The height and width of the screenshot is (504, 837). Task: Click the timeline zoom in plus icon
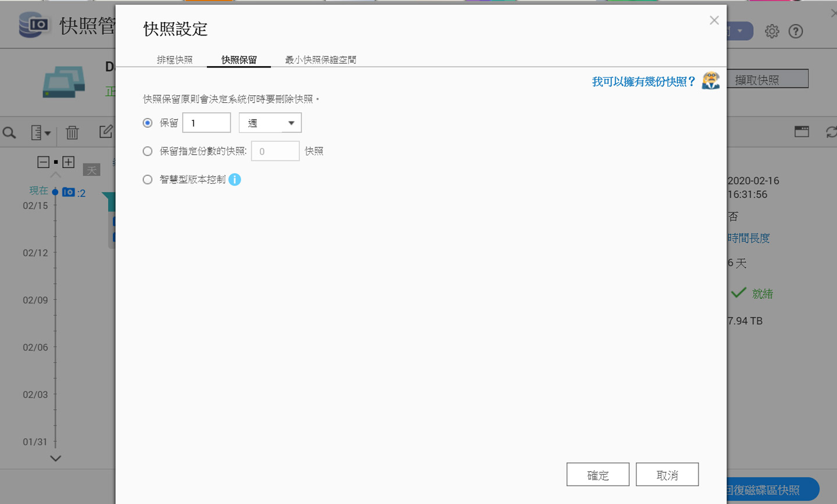pos(68,162)
